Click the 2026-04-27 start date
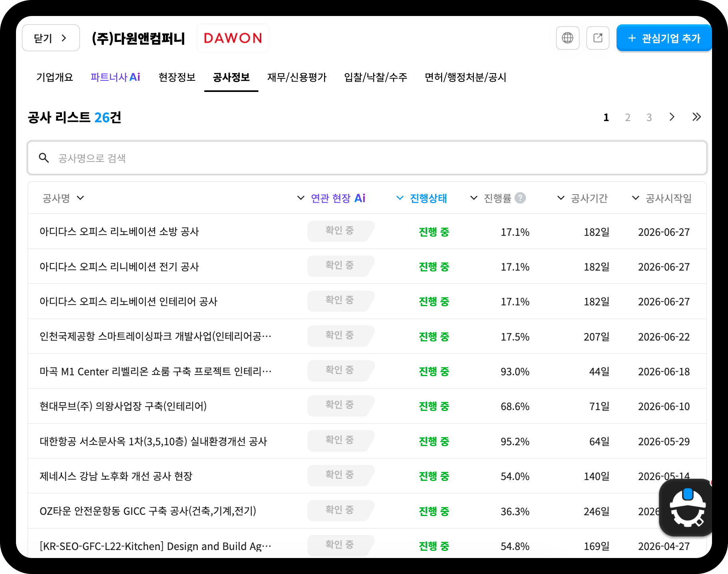The height and width of the screenshot is (574, 728). pos(664,546)
